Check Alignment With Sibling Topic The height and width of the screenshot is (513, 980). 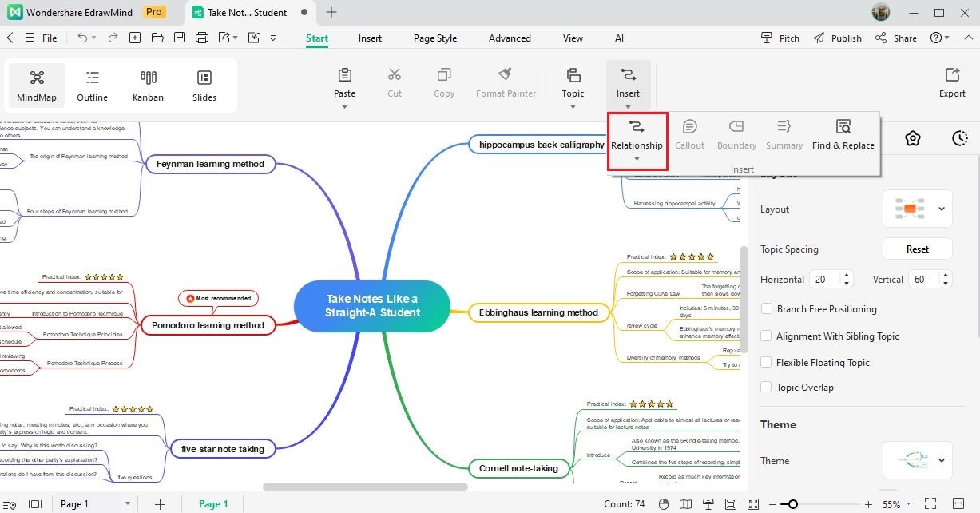point(767,336)
